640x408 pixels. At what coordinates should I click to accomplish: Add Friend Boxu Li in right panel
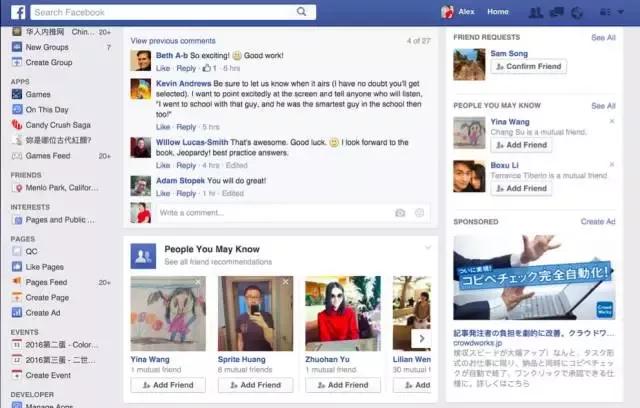tap(521, 188)
